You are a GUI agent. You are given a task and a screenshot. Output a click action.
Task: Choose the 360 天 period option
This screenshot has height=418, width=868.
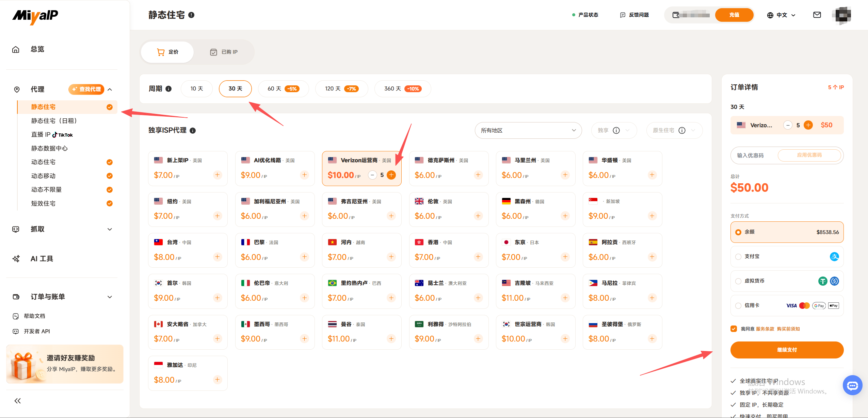pos(403,89)
